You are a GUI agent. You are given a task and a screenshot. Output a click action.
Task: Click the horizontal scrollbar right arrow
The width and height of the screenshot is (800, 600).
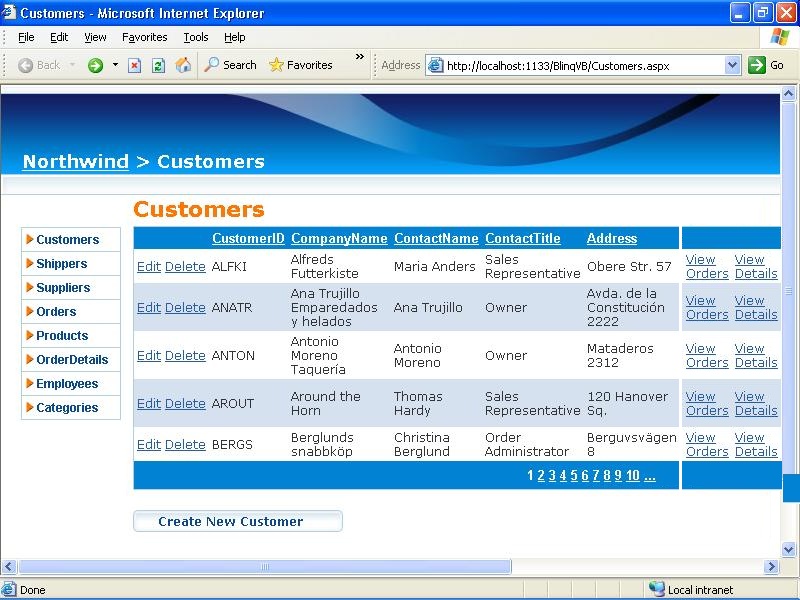pyautogui.click(x=771, y=566)
